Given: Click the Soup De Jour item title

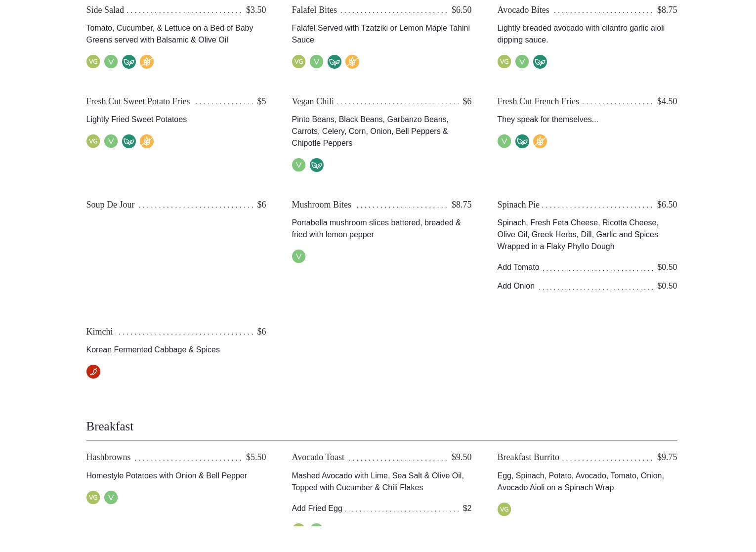Looking at the screenshot, I should (x=110, y=205).
